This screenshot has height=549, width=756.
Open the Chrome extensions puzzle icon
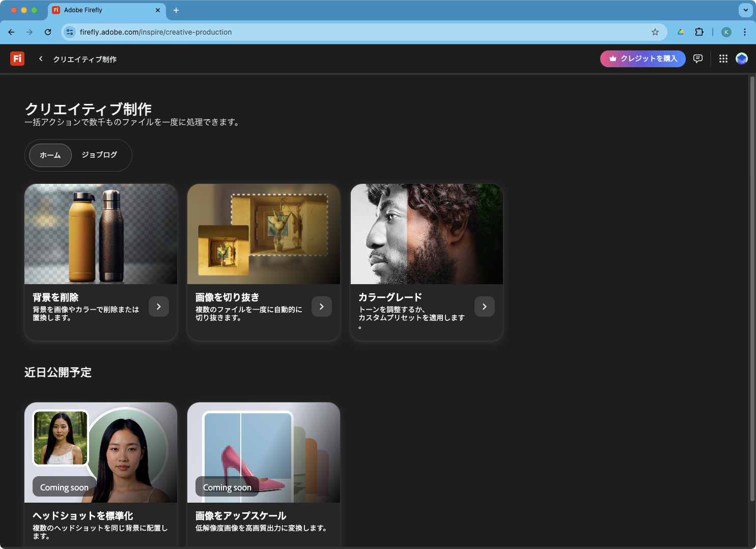699,32
